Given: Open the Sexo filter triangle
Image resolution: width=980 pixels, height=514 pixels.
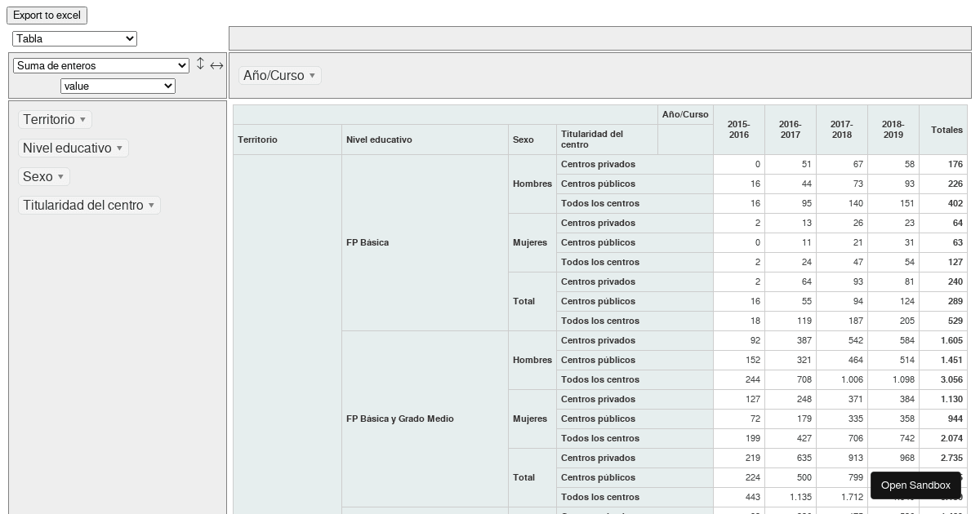Looking at the screenshot, I should (x=60, y=177).
